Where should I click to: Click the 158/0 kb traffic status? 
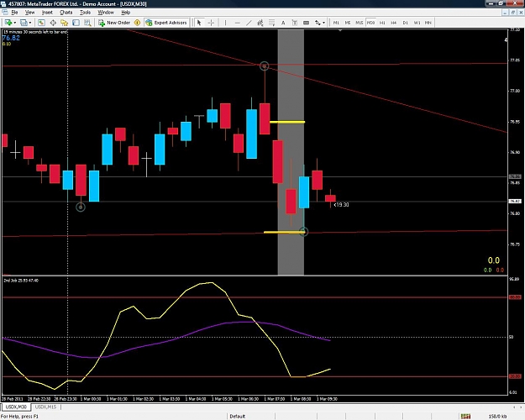497,416
